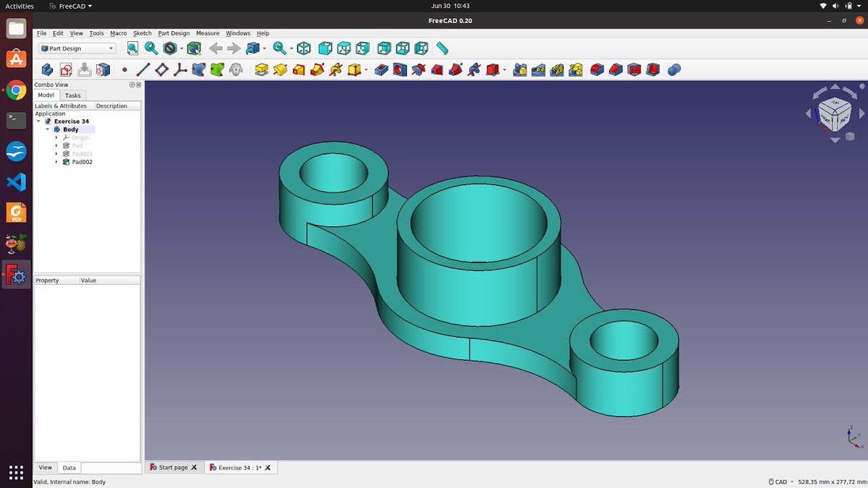Click the Fillet tool icon
868x488 pixels.
point(597,69)
